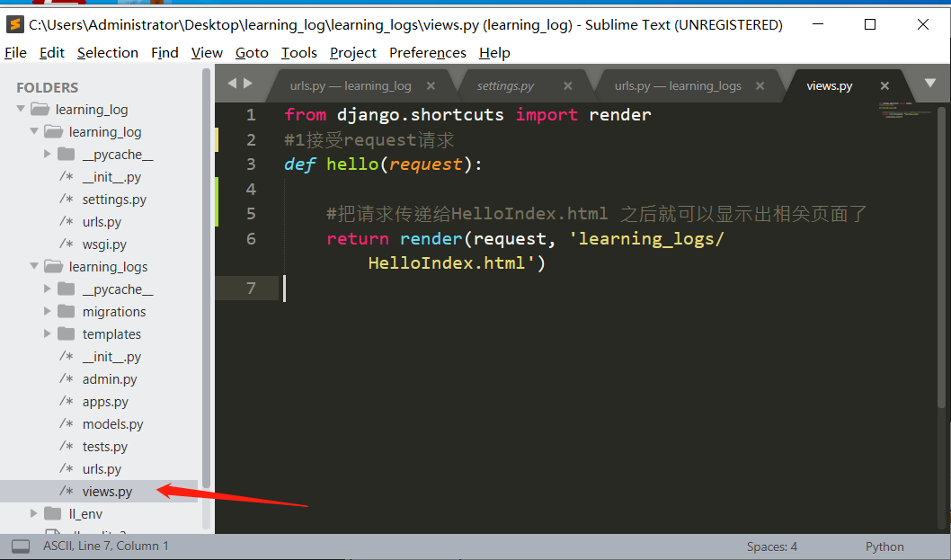
Task: Open the Preferences menu
Action: point(428,53)
